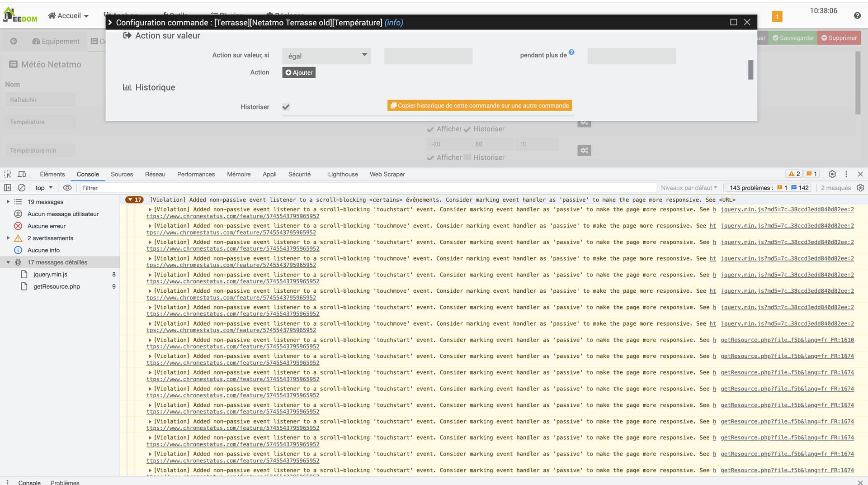Click the Température min name field
Viewport: 868px width, 485px height.
[40, 151]
